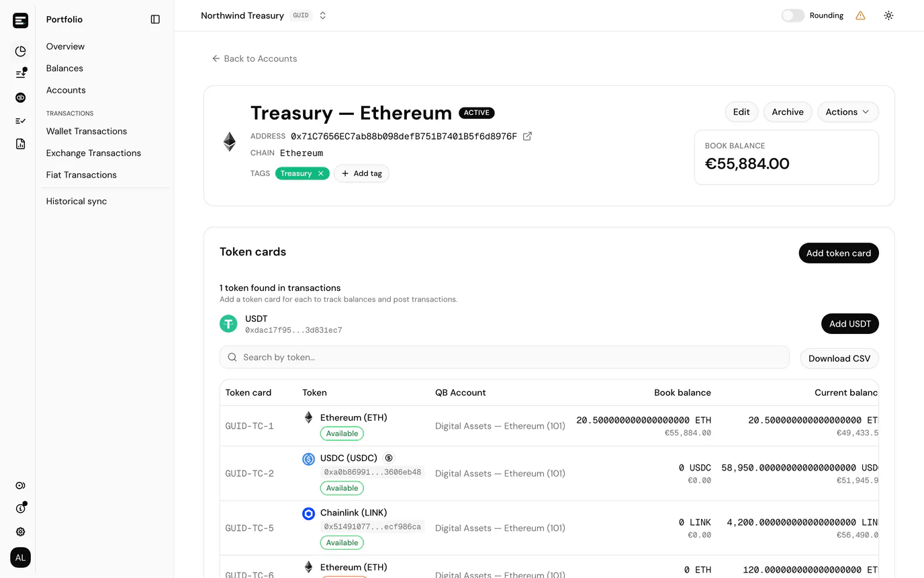
Task: Click the Ethereum icon in the GUID-TC-6 row
Action: coord(309,567)
